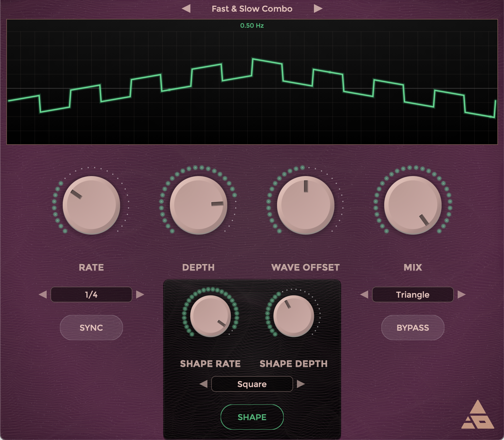Select next waveform after Triangle
The image size is (504, 440).
(x=461, y=294)
